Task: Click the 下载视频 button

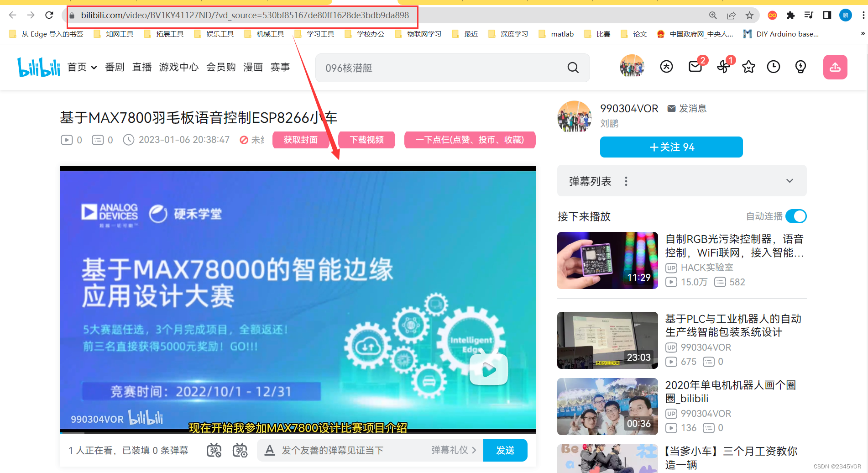Action: (x=366, y=140)
